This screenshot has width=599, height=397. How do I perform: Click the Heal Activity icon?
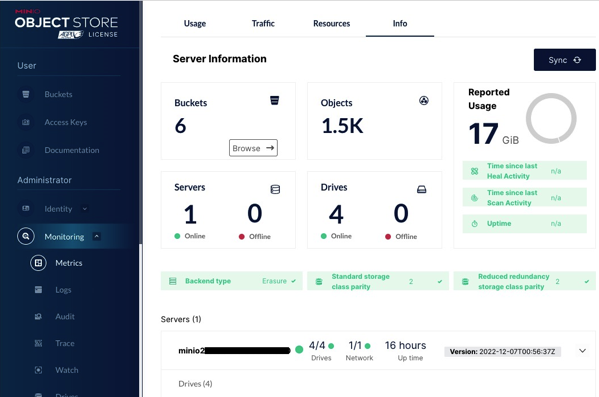[474, 171]
